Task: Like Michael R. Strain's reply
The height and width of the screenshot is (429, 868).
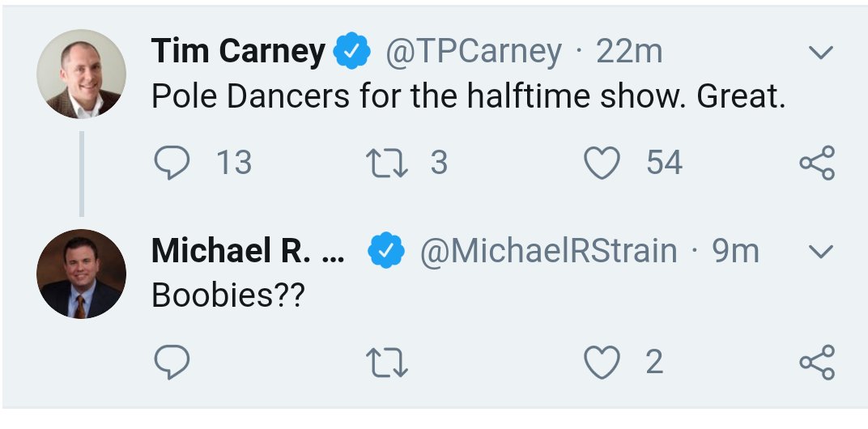Action: pyautogui.click(x=602, y=363)
